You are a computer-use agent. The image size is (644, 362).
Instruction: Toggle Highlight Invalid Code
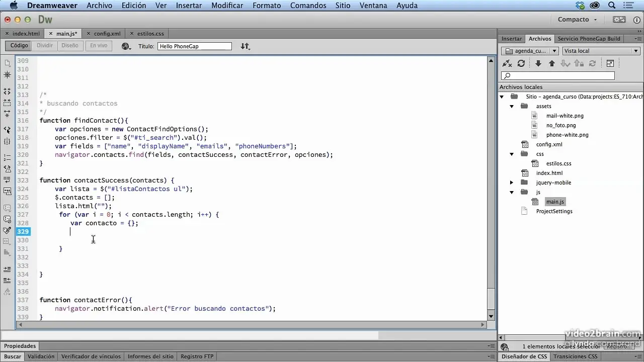point(7,169)
